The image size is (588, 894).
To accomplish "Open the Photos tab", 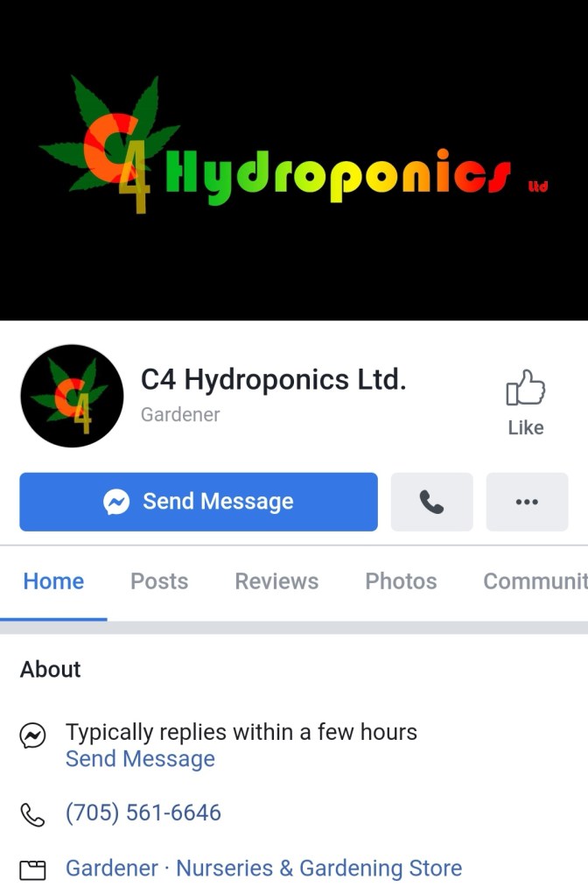I will (401, 581).
